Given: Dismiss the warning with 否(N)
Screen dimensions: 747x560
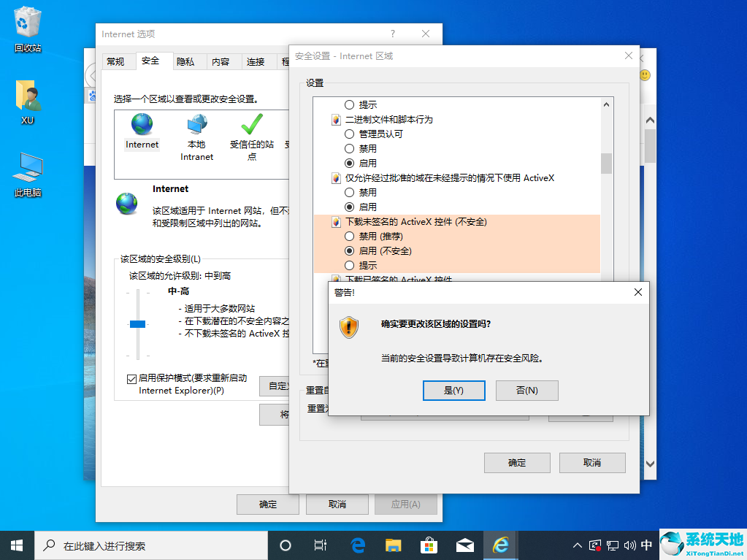Looking at the screenshot, I should pos(526,390).
